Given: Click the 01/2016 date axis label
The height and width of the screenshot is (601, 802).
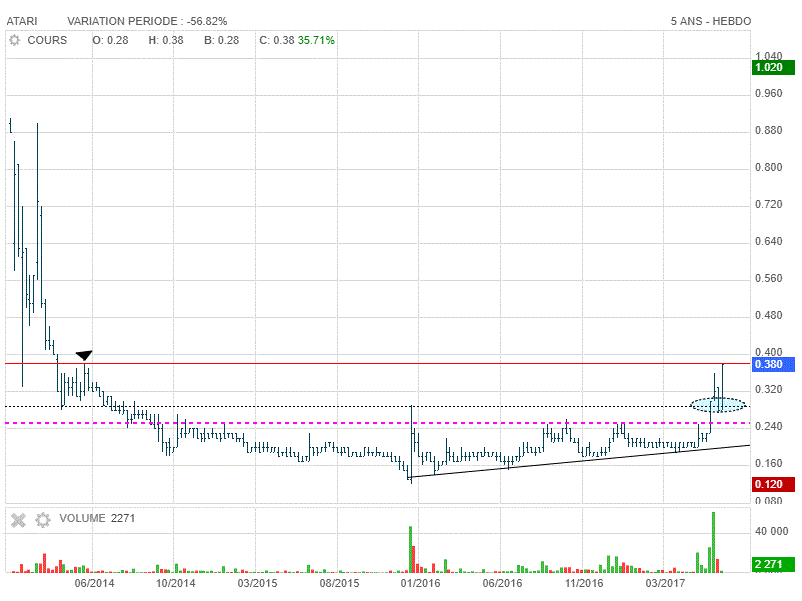Looking at the screenshot, I should click(420, 583).
